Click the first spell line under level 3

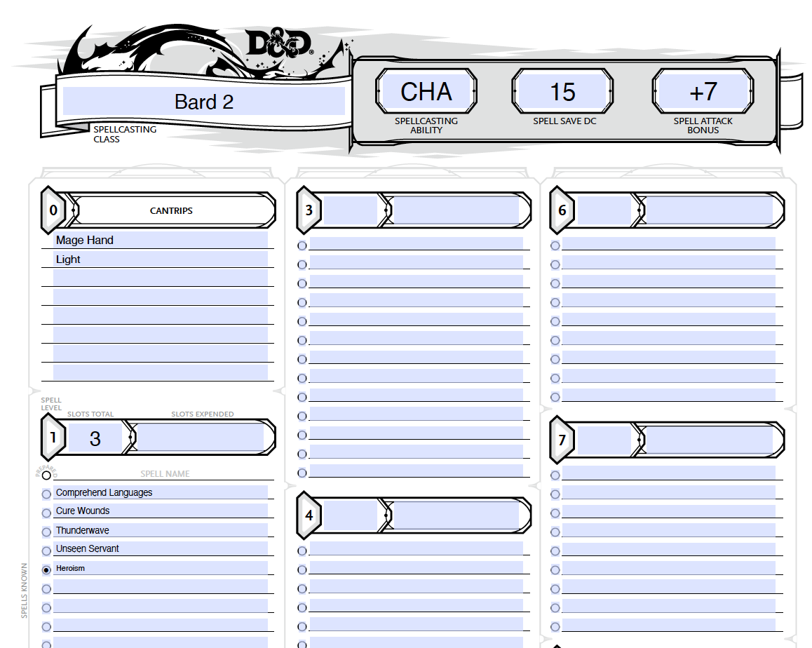(x=416, y=243)
